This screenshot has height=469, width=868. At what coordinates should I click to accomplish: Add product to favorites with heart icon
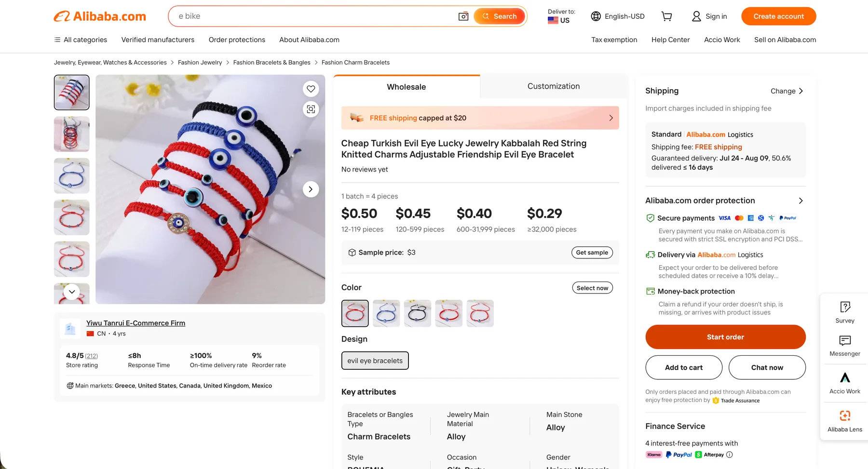tap(311, 89)
